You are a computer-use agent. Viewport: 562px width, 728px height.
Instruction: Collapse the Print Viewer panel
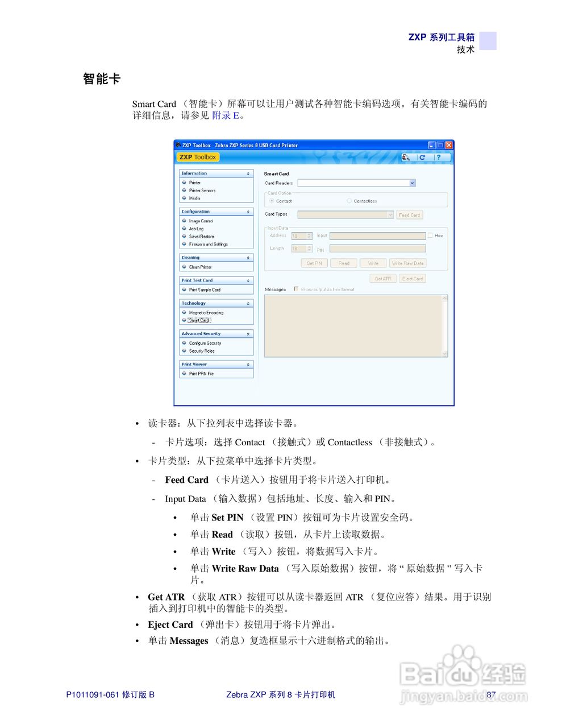248,364
